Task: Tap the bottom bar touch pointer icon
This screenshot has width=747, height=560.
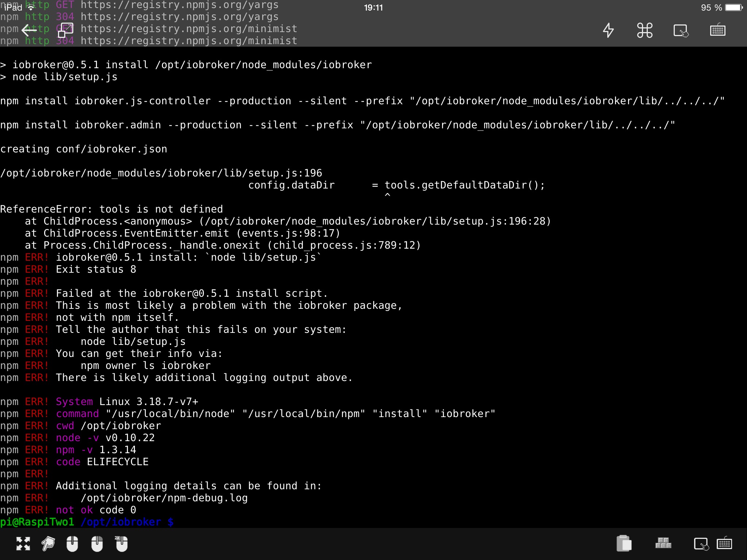Action: 701,544
